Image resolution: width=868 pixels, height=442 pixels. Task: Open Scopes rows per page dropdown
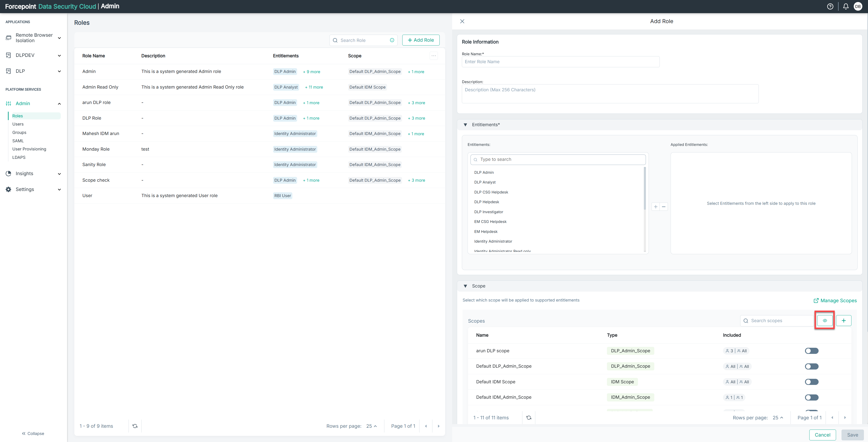778,417
